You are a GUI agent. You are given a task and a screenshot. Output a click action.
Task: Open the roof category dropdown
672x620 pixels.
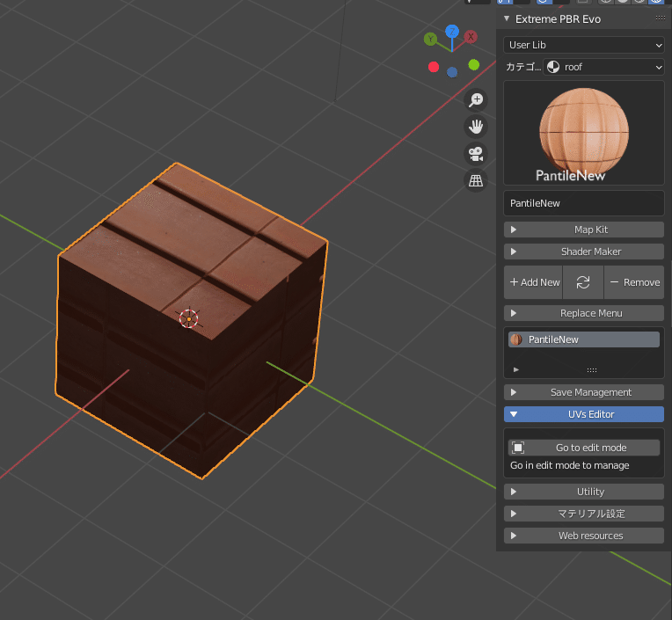(x=603, y=67)
